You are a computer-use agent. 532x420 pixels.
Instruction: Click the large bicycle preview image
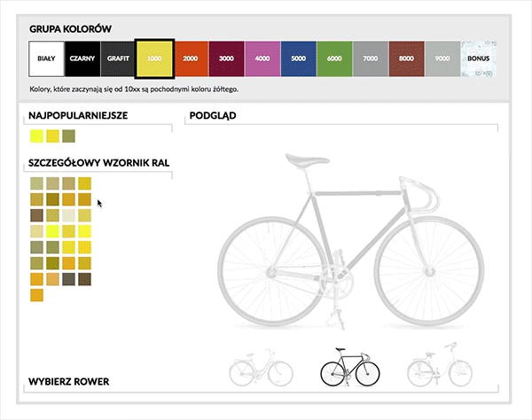[x=340, y=239]
